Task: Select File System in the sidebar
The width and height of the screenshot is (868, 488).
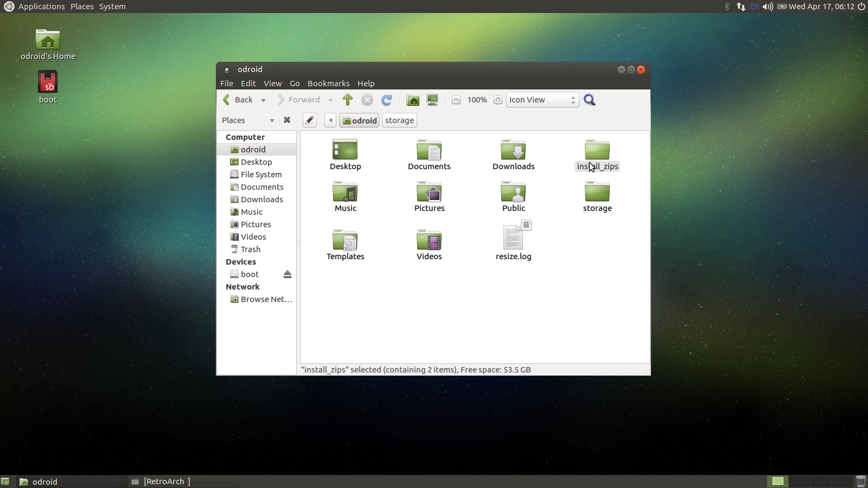Action: pyautogui.click(x=261, y=175)
